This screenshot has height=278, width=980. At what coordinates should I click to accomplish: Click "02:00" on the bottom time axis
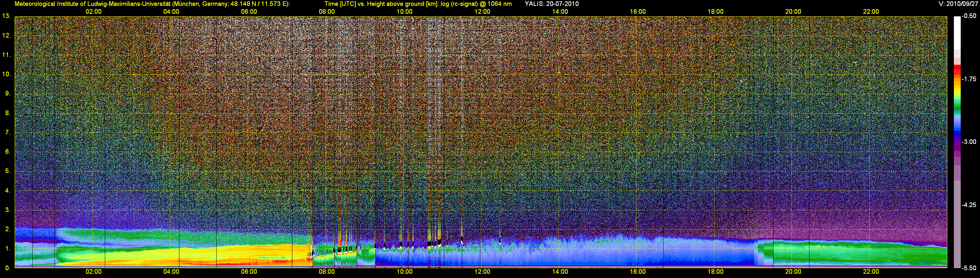click(x=93, y=272)
